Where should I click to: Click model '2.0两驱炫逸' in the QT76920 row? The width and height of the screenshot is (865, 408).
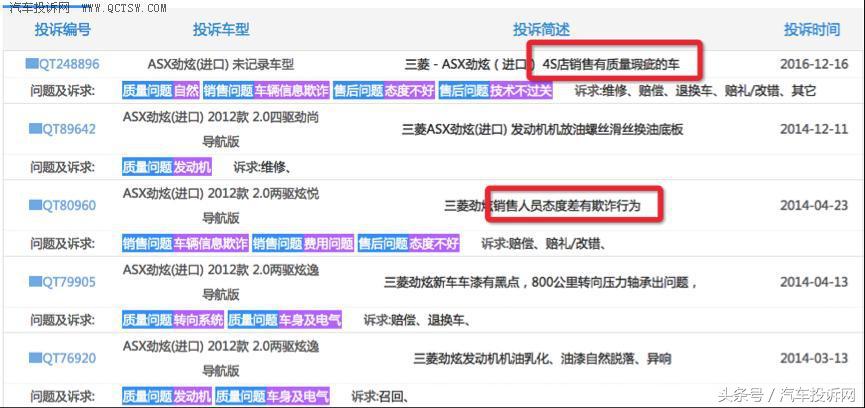(x=286, y=347)
